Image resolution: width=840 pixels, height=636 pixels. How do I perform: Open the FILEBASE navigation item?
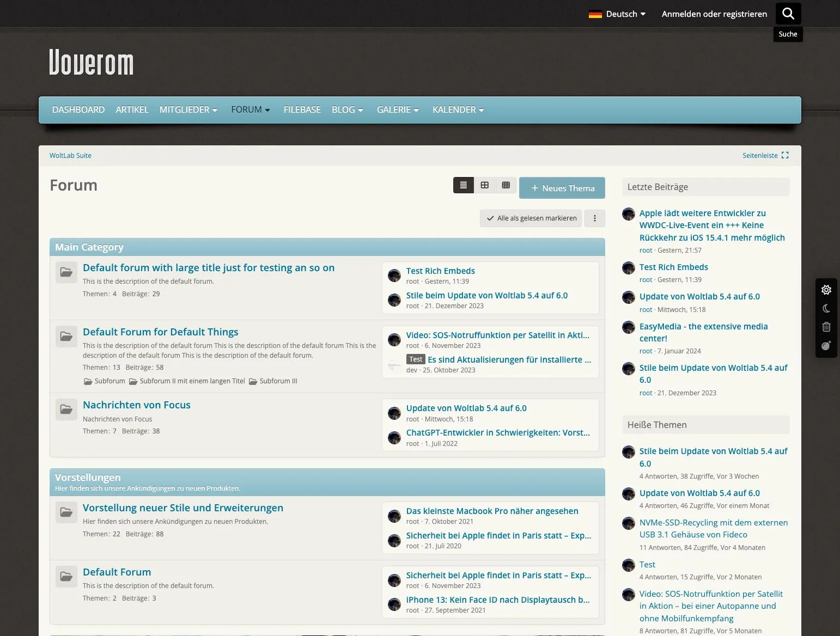click(302, 110)
